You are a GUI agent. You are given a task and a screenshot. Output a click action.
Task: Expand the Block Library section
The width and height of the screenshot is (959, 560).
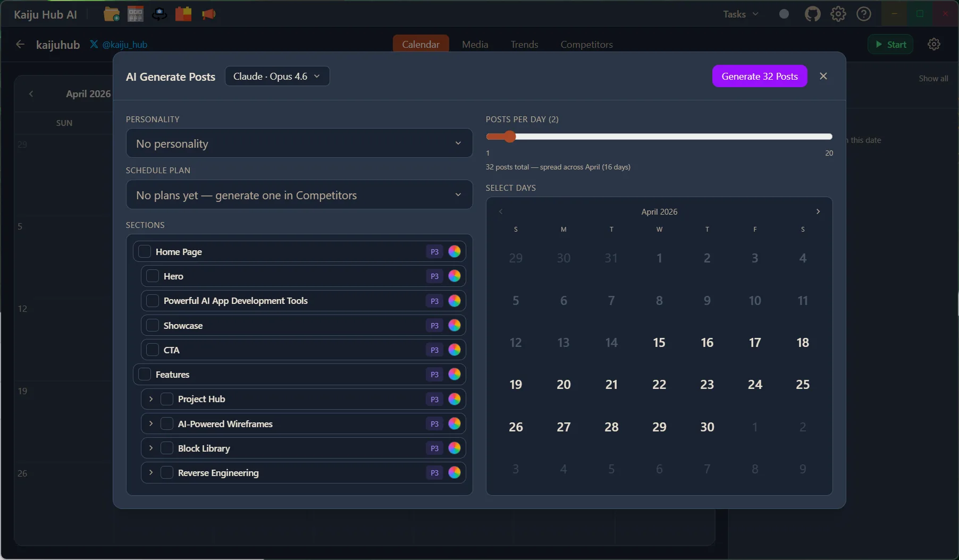tap(151, 448)
